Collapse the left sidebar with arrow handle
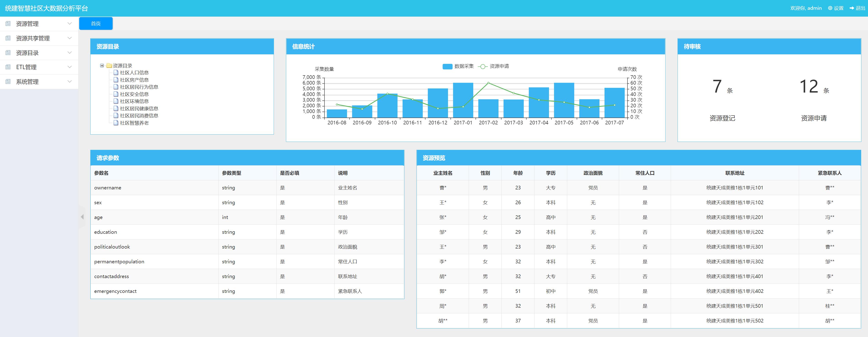Image resolution: width=868 pixels, height=337 pixels. tap(82, 217)
